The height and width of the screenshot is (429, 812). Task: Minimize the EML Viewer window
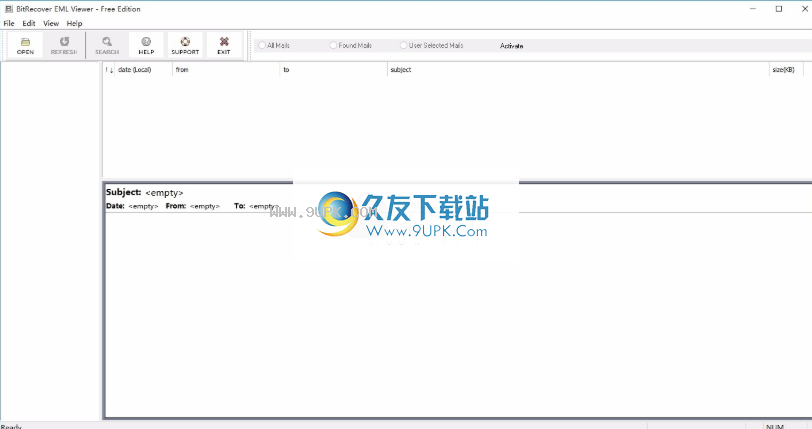click(753, 9)
